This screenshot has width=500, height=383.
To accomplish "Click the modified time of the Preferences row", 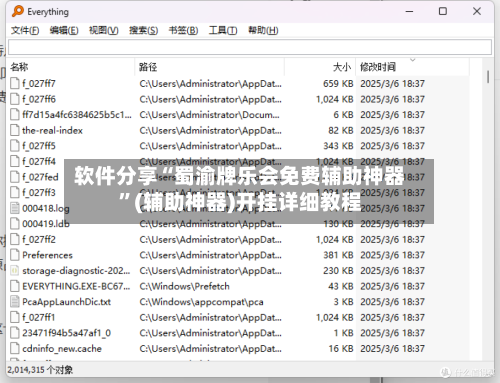I will pyautogui.click(x=392, y=255).
